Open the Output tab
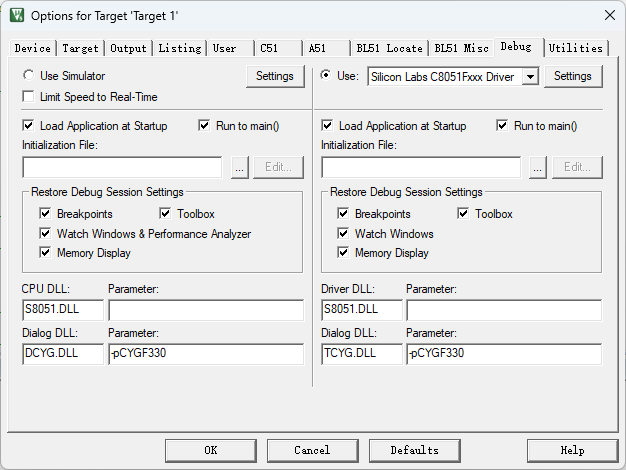 click(128, 48)
